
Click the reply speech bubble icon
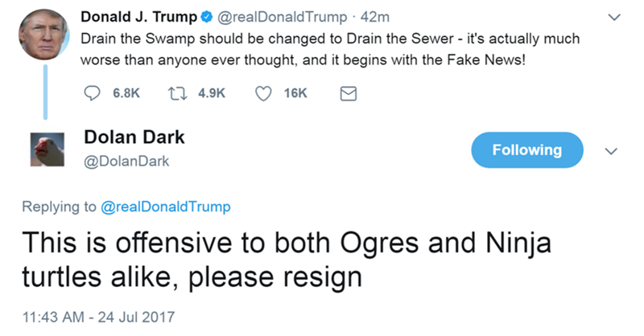click(90, 94)
